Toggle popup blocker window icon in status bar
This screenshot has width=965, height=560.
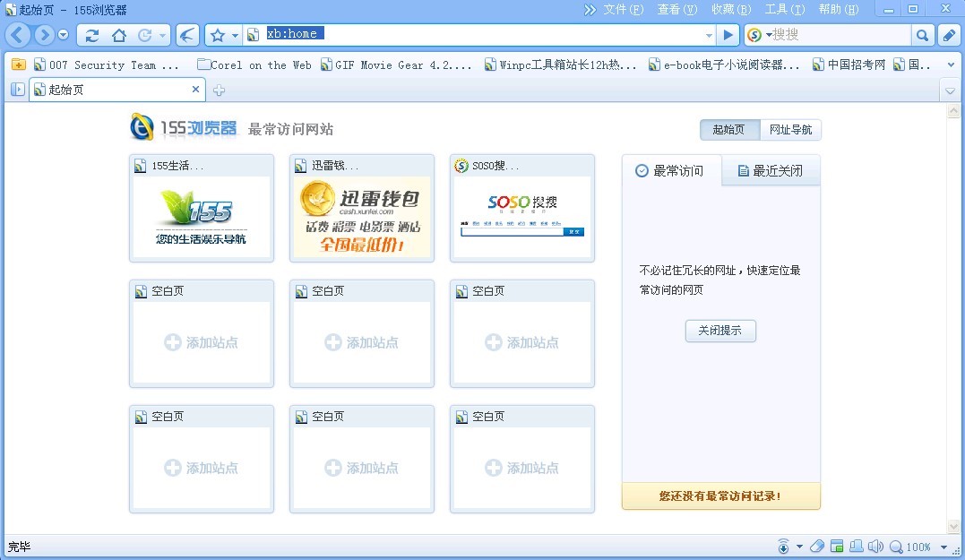coord(836,546)
